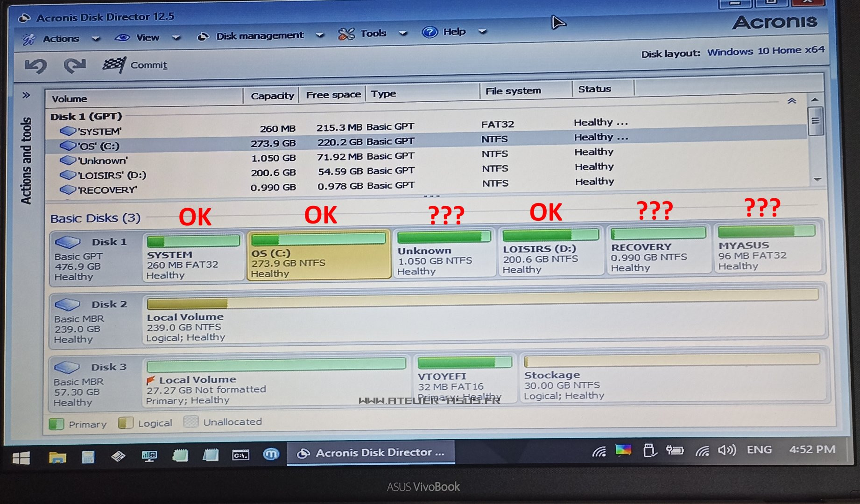The width and height of the screenshot is (860, 504).
Task: Select the Stockage partition on Disk 3
Action: tap(671, 379)
